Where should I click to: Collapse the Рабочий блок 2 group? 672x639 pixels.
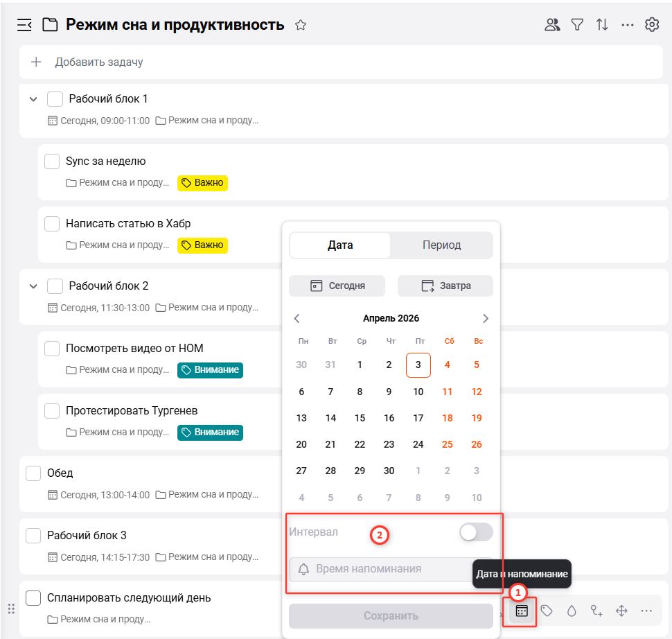point(33,286)
